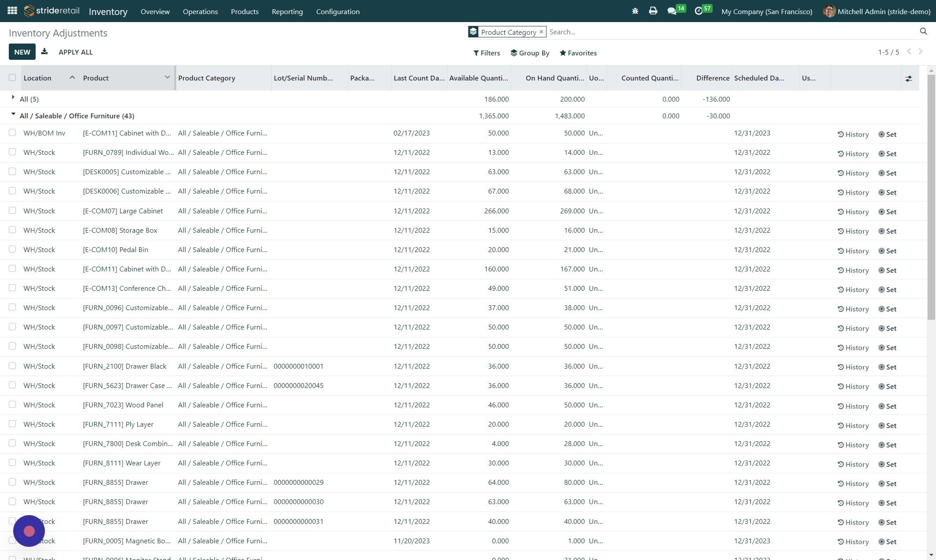Click Set for Storage Box row

(x=887, y=231)
